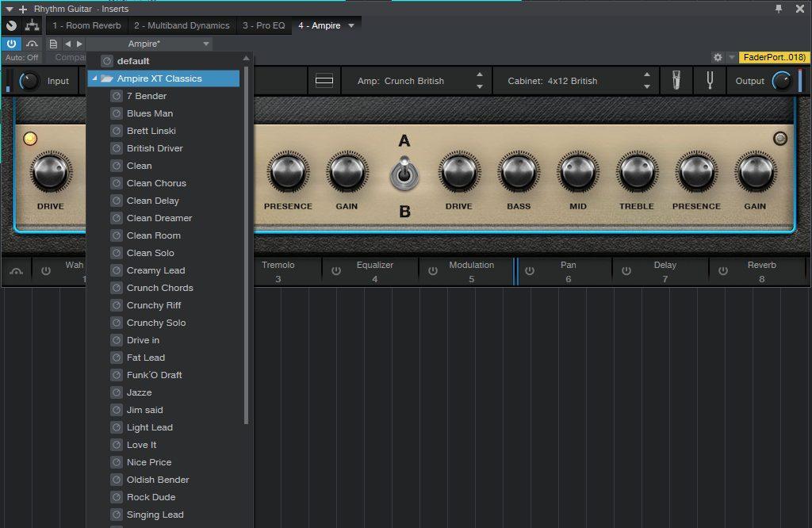
Task: Load previous preset arrow
Action: coord(68,44)
